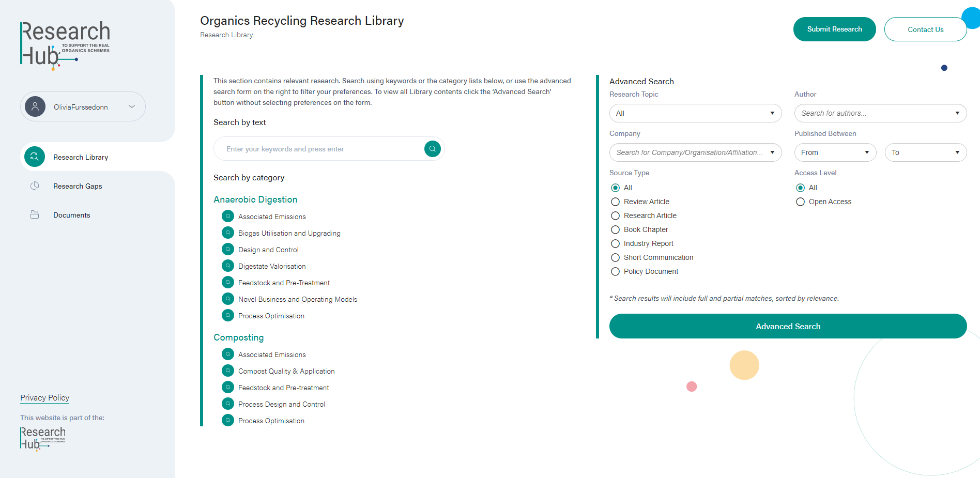Click search icon beside Feedstock and Pre-Treatment
The width and height of the screenshot is (980, 478).
click(x=228, y=282)
